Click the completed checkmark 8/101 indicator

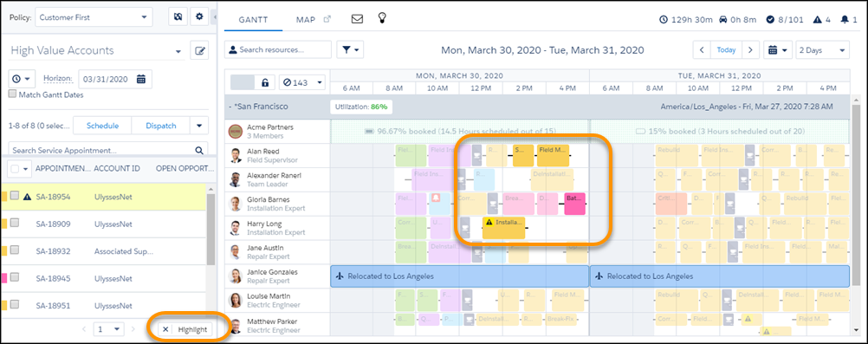coord(785,20)
